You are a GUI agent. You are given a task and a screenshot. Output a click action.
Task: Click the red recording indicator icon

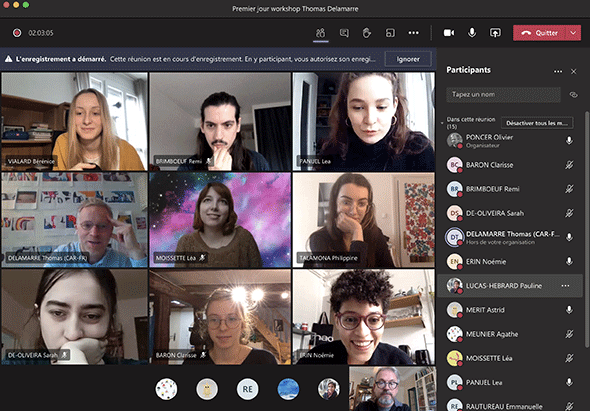(x=17, y=33)
